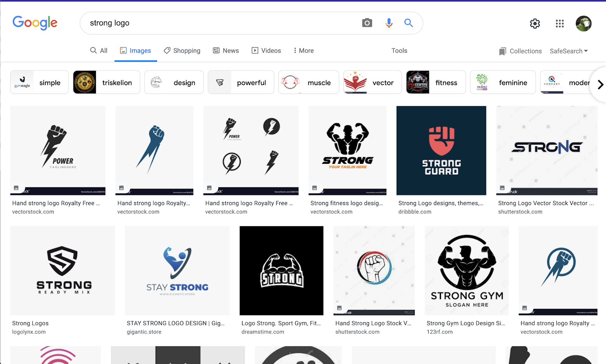The height and width of the screenshot is (364, 606).
Task: Open the STAY STRONG logo image
Action: 177,271
